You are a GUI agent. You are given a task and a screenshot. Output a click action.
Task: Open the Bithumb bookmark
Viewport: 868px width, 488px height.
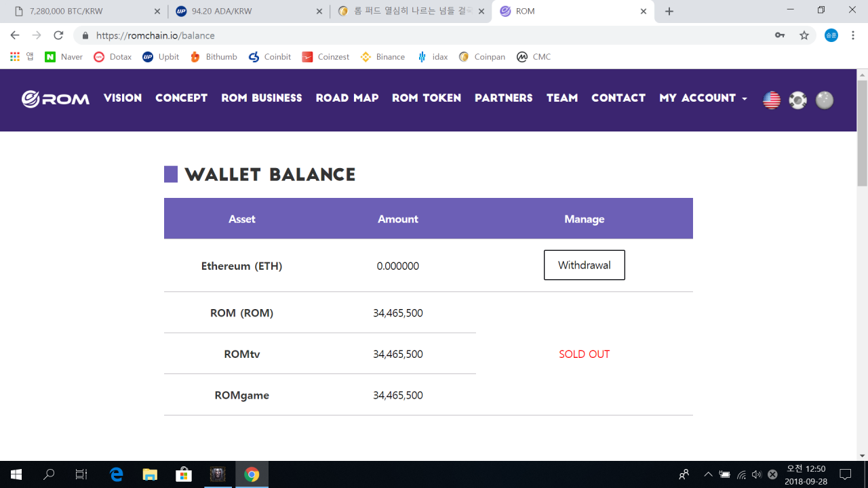tap(213, 57)
